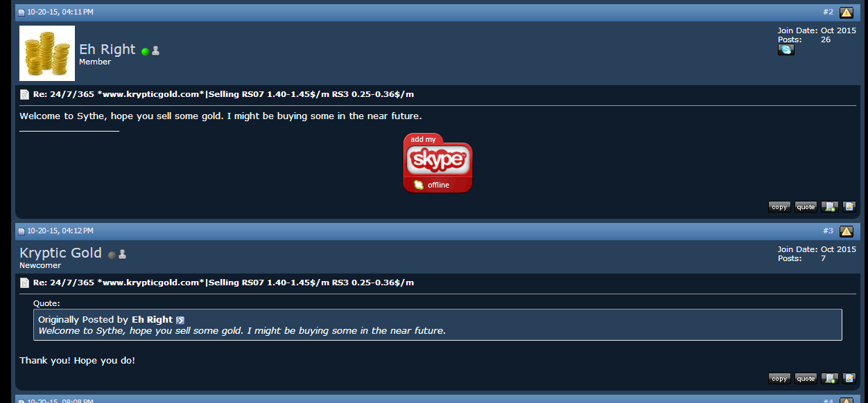Click the add my Skype badge

click(438, 163)
